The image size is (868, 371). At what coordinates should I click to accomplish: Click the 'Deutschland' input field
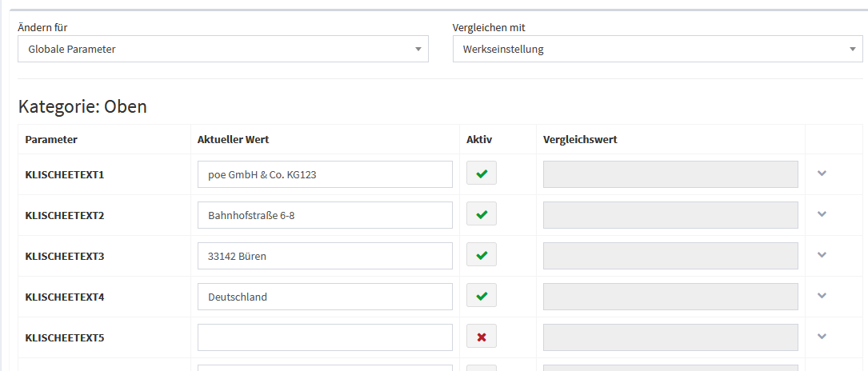325,297
